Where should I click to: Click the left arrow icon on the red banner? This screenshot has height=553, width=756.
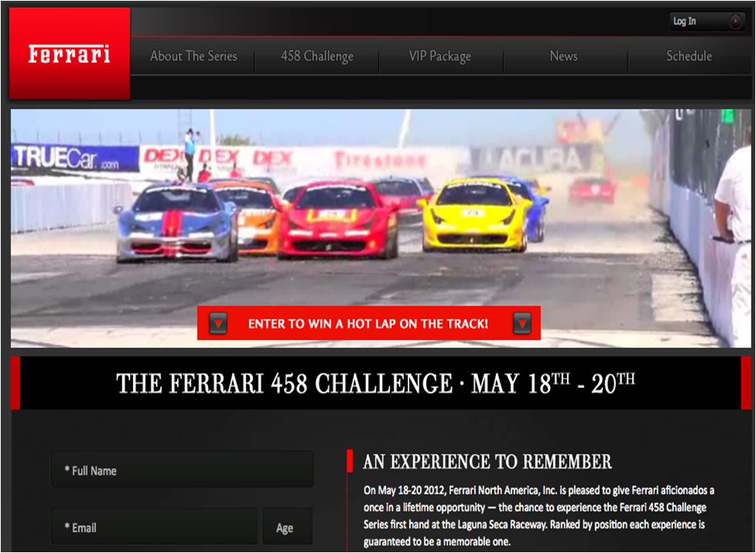[218, 324]
